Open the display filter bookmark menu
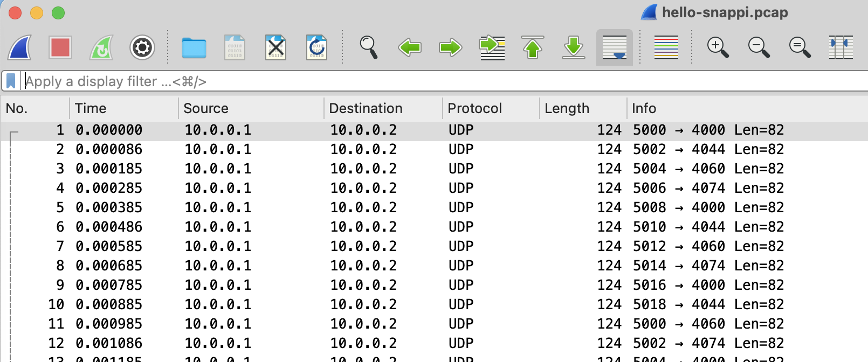Screen dimensions: 868x362 11,81
